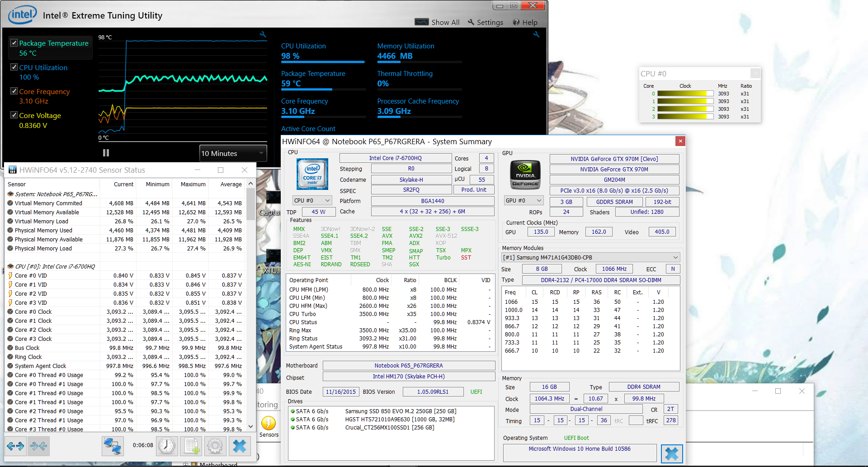
Task: Open sensor settings gear icon
Action: tap(215, 446)
